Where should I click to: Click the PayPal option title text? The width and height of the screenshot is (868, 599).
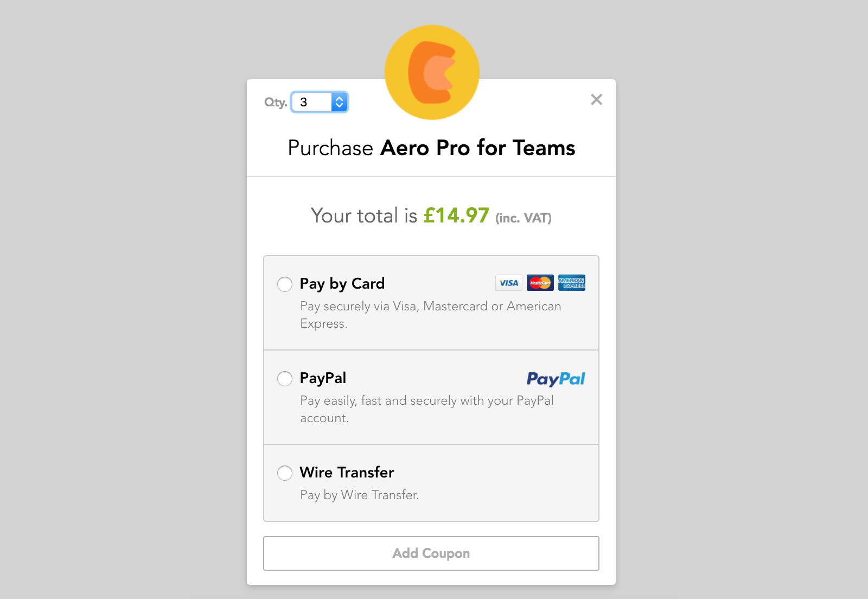(x=323, y=378)
